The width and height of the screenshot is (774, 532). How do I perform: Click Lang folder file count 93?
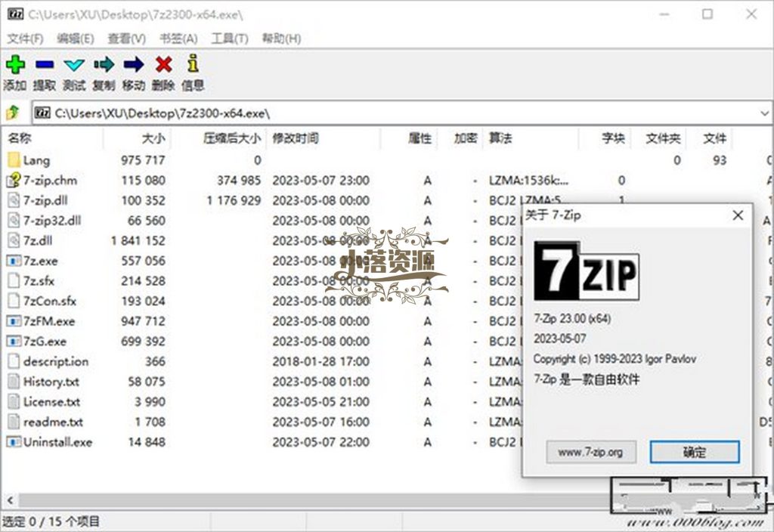720,160
